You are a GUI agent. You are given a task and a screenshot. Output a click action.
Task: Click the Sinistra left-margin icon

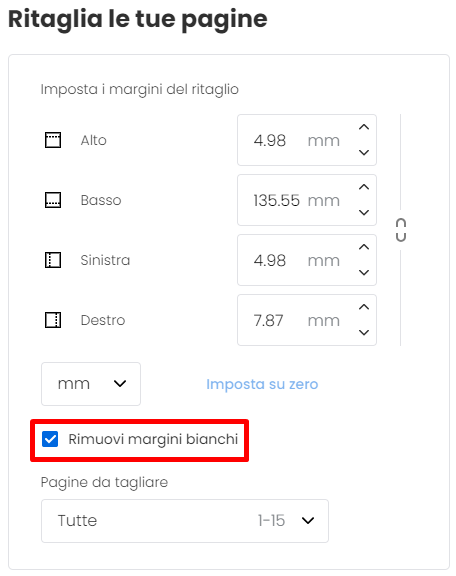pos(53,260)
